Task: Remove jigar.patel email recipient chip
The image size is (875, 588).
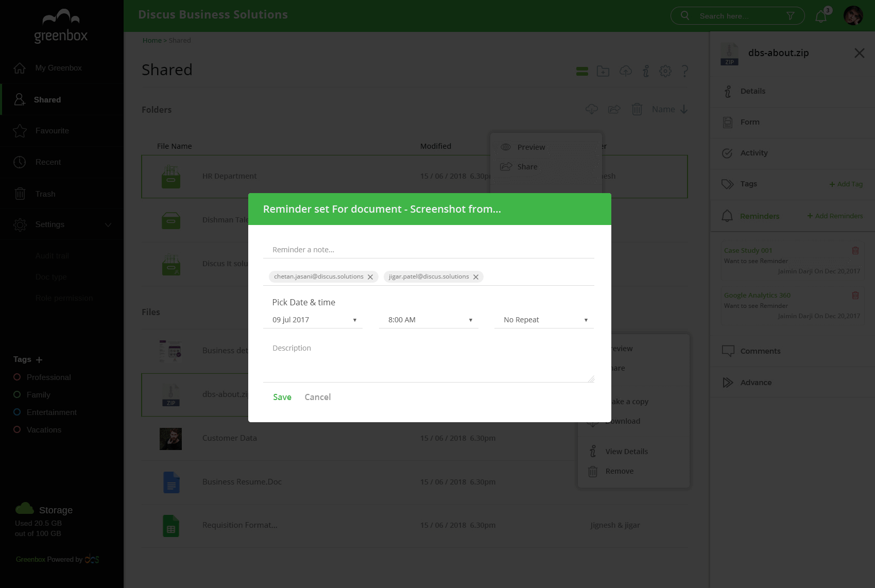Action: tap(476, 277)
